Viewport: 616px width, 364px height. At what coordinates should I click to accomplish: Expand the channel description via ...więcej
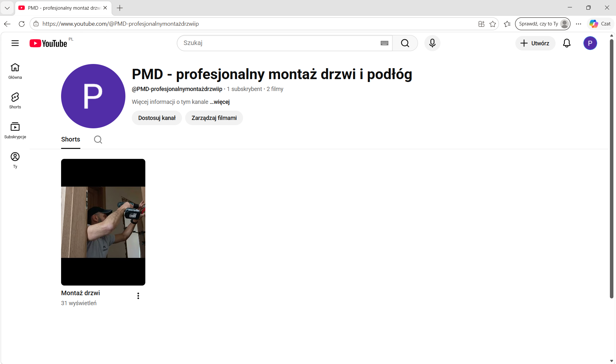coord(220,102)
